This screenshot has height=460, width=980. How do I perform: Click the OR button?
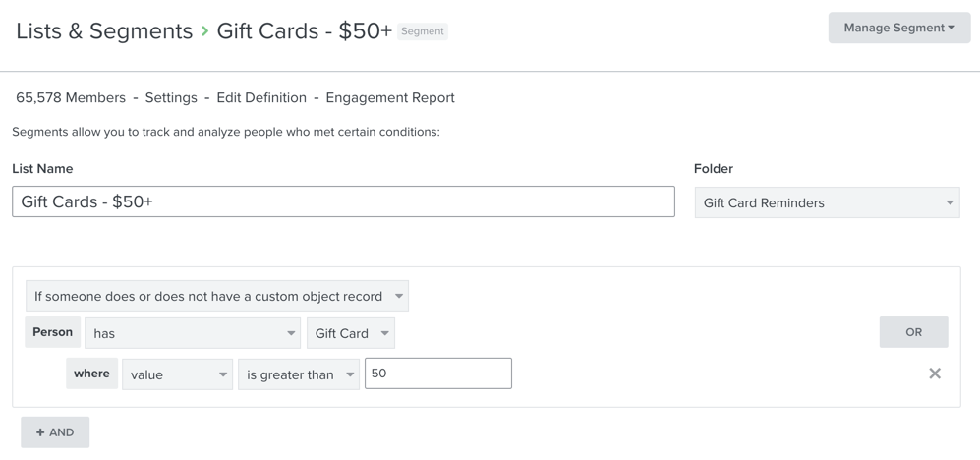[x=913, y=332]
